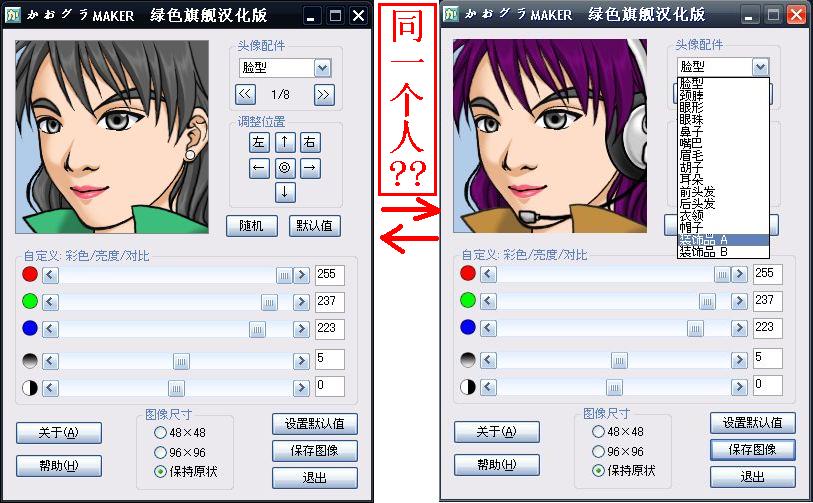
Task: Click blue value field 223 in left window
Action: pyautogui.click(x=329, y=328)
